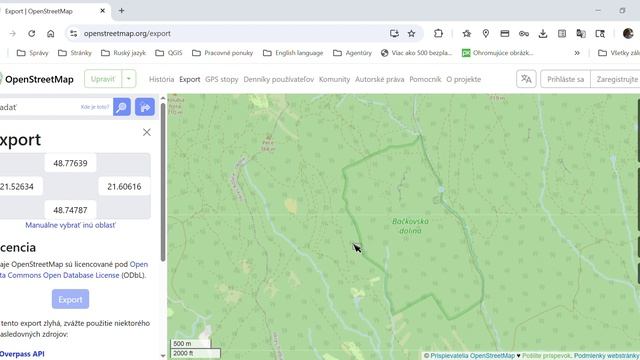
Task: Expand the Upraviť dropdown arrow
Action: [x=129, y=79]
